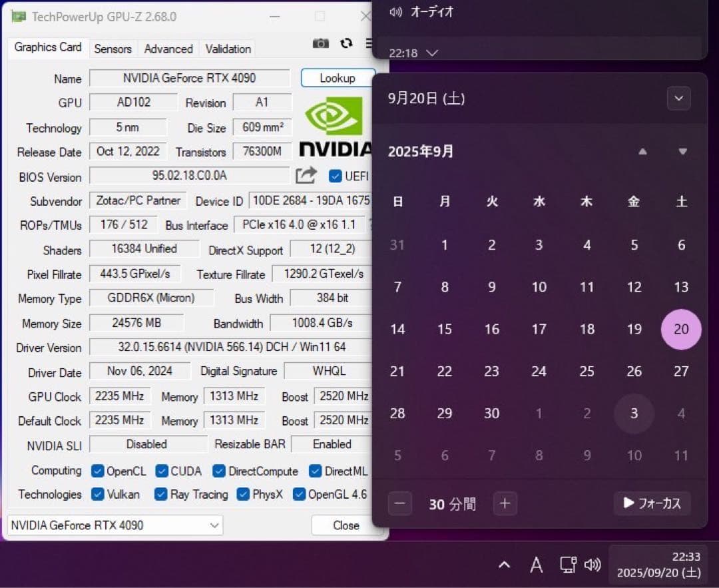This screenshot has width=719, height=588.
Task: Click the Lookup button
Action: [338, 78]
